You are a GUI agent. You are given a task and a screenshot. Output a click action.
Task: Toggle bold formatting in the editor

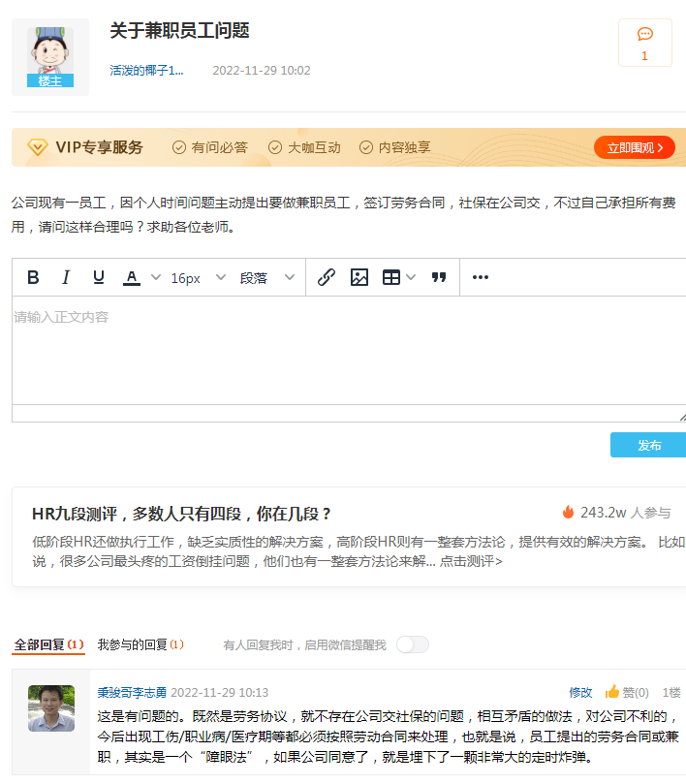tap(33, 277)
